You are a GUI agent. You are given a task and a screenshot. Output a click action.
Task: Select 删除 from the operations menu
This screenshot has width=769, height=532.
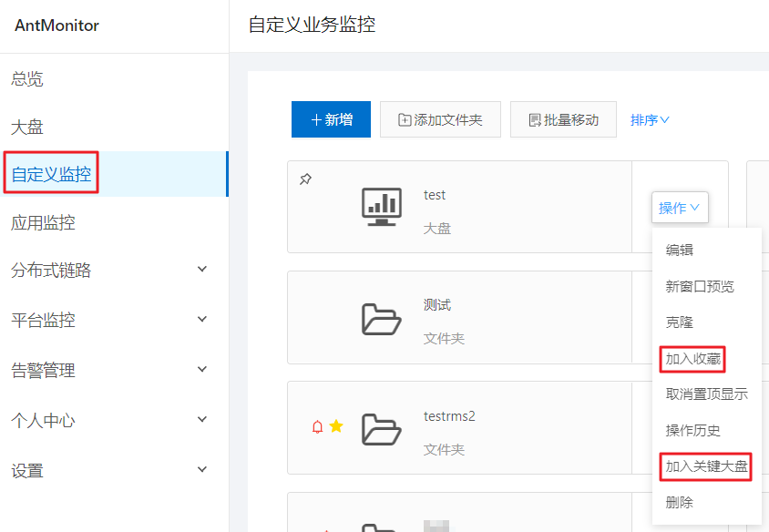tap(679, 502)
